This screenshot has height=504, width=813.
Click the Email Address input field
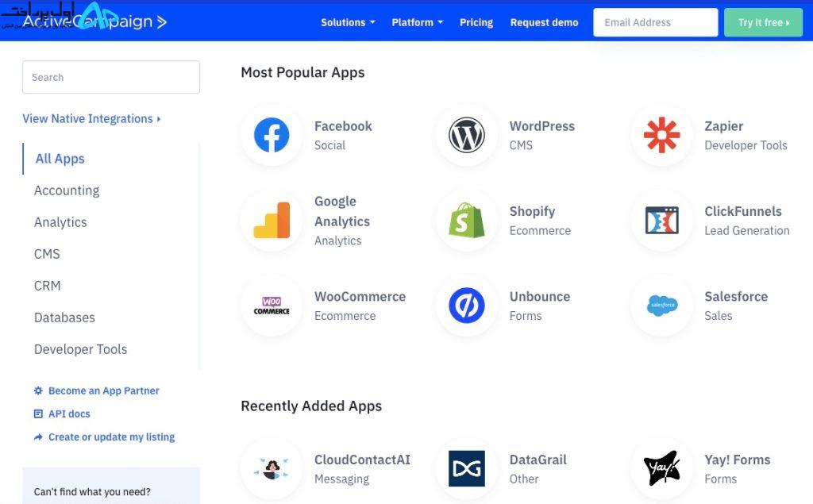(655, 22)
